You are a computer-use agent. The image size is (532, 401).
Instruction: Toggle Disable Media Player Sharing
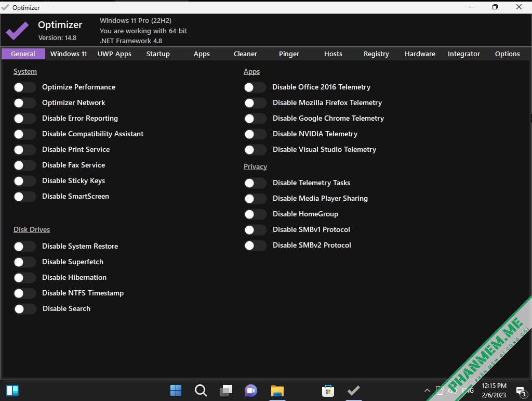point(255,199)
